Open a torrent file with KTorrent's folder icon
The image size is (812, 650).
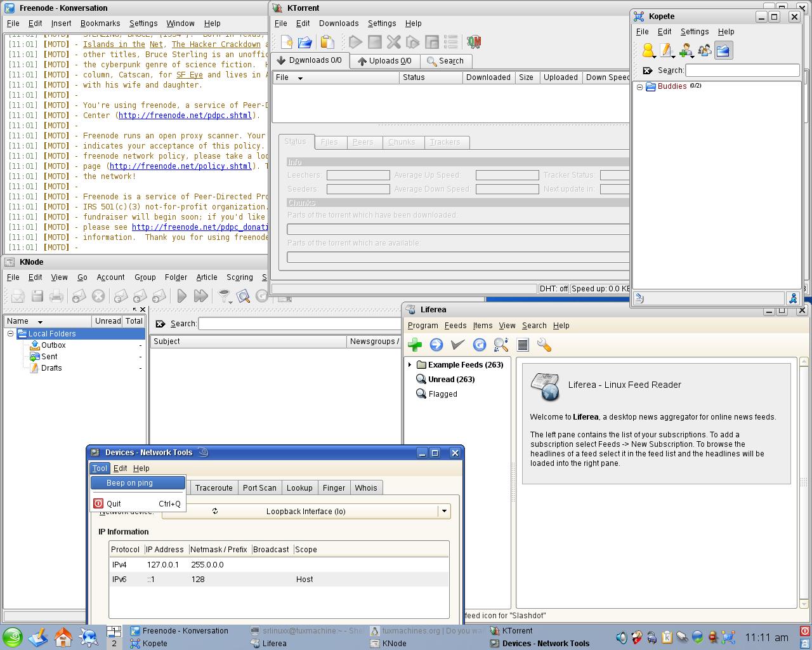point(305,42)
